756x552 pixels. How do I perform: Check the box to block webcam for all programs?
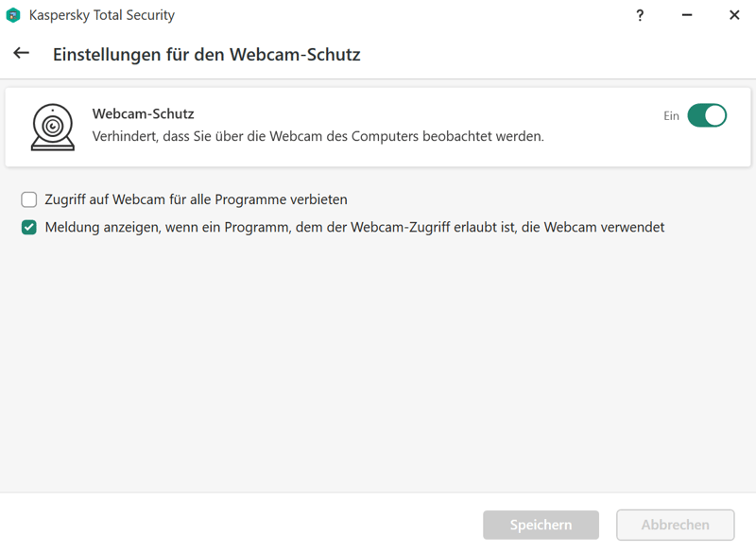point(29,199)
